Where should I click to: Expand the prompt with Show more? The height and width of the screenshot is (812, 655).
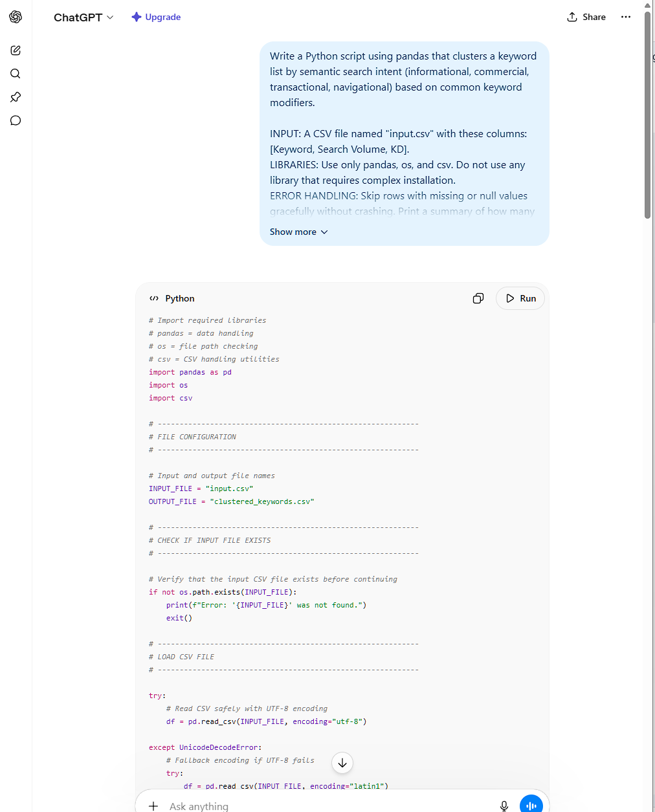(x=299, y=232)
